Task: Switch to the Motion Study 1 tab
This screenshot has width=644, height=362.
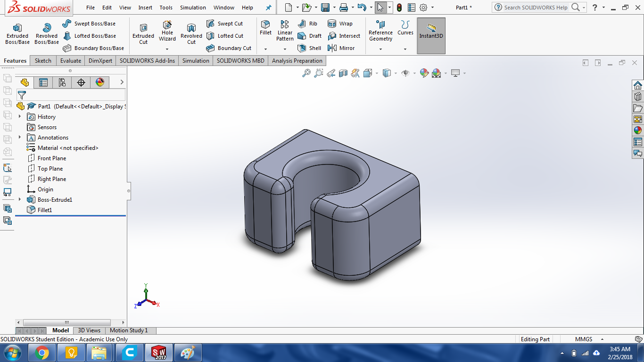Action: tap(129, 330)
